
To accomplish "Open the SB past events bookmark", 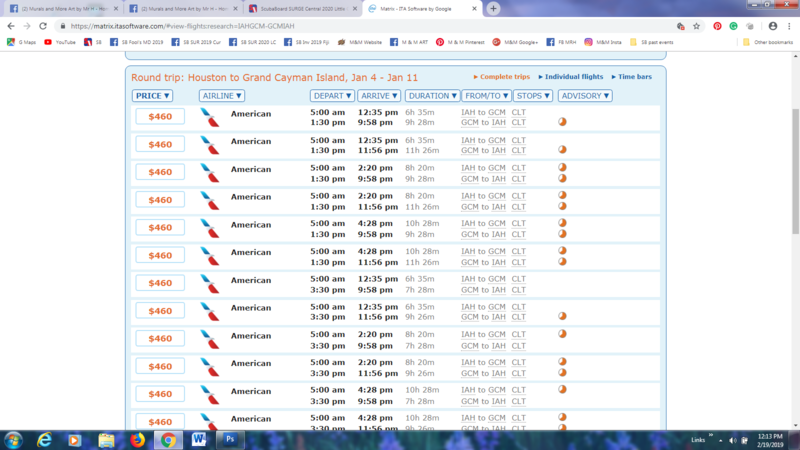I will coord(652,42).
